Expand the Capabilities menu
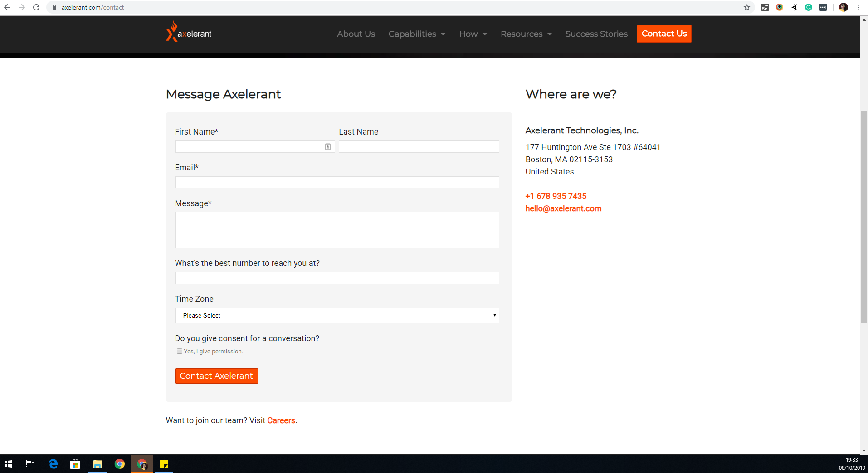Viewport: 868px width, 473px height. pyautogui.click(x=417, y=34)
